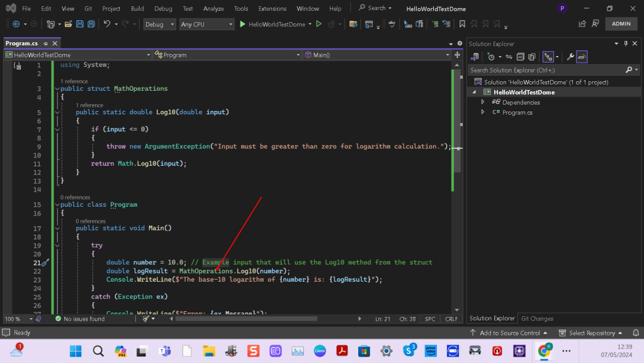Screen dimensions: 644x363
Task: Click No issues found indicator
Action: [x=80, y=319]
